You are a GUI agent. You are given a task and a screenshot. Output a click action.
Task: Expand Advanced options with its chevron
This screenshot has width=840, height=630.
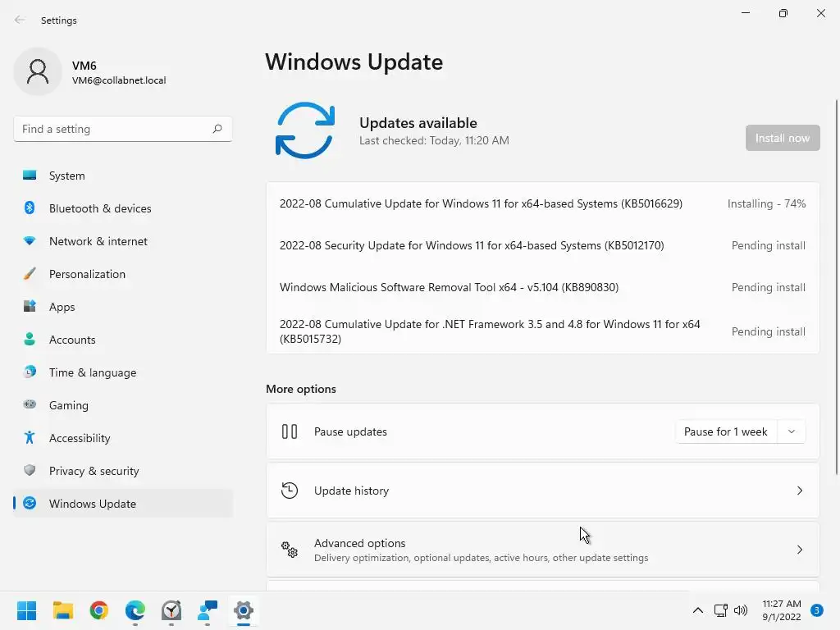coord(799,549)
